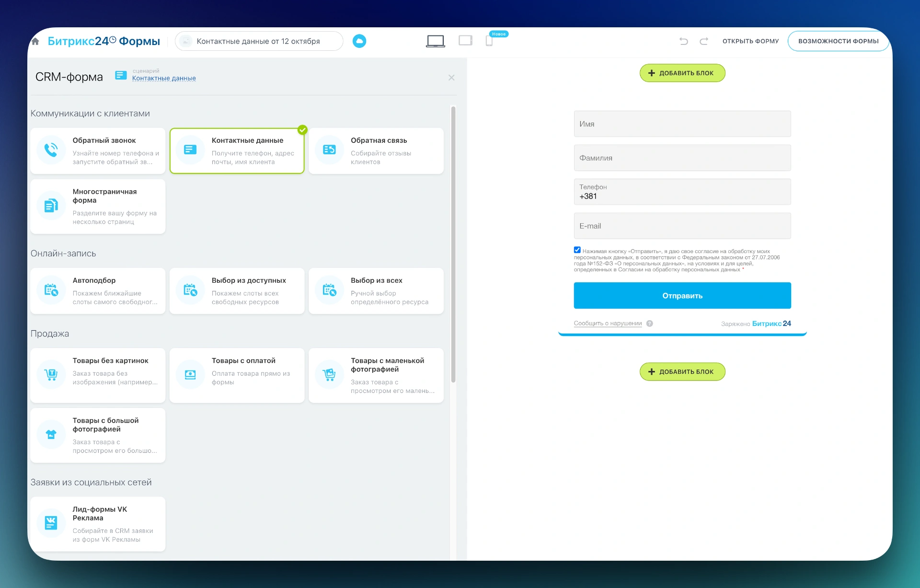Click the shopping cart icon on Товары без картинок
Screen dimensions: 920x588
[51, 374]
